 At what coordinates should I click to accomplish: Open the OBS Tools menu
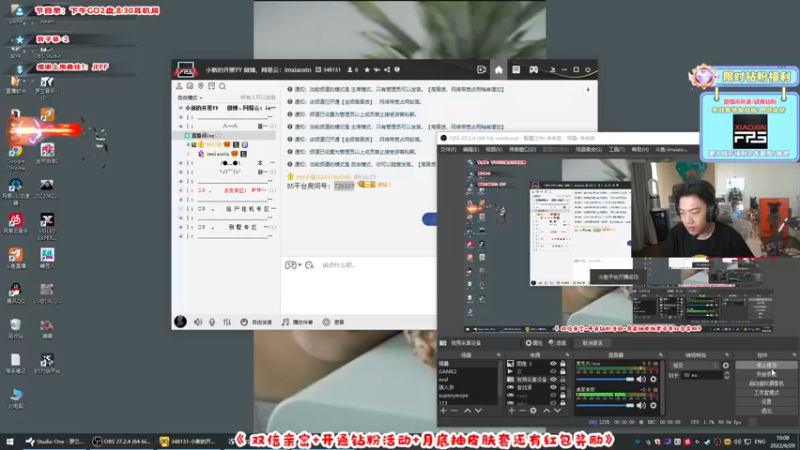click(x=616, y=149)
